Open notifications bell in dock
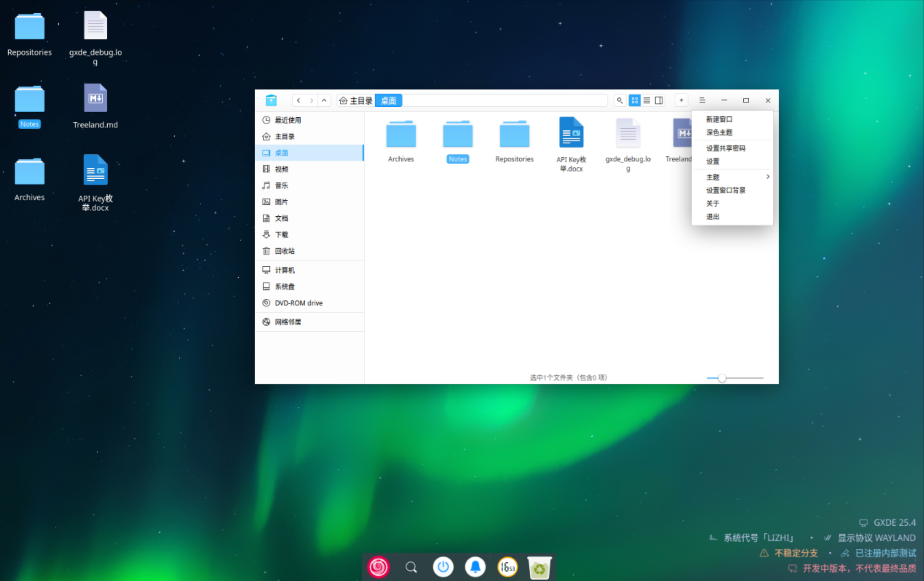This screenshot has width=924, height=581. pyautogui.click(x=475, y=567)
